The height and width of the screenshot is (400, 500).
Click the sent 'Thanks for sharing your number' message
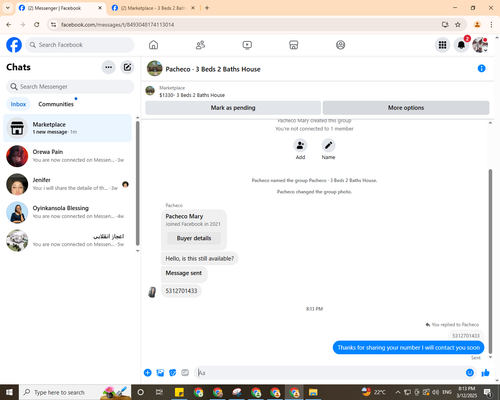point(408,348)
